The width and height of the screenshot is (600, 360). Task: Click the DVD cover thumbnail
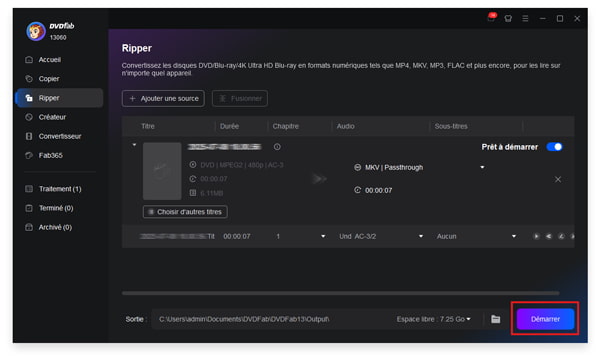(x=162, y=171)
